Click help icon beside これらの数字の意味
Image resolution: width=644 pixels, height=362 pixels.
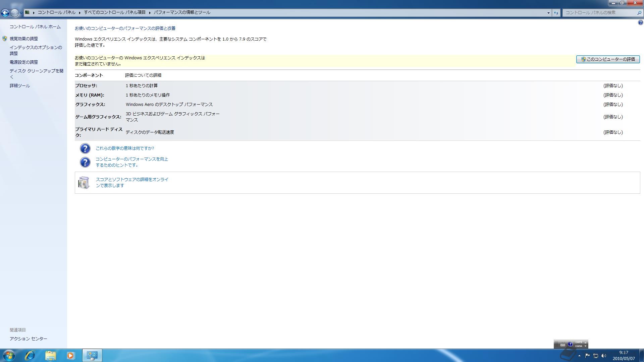coord(85,148)
